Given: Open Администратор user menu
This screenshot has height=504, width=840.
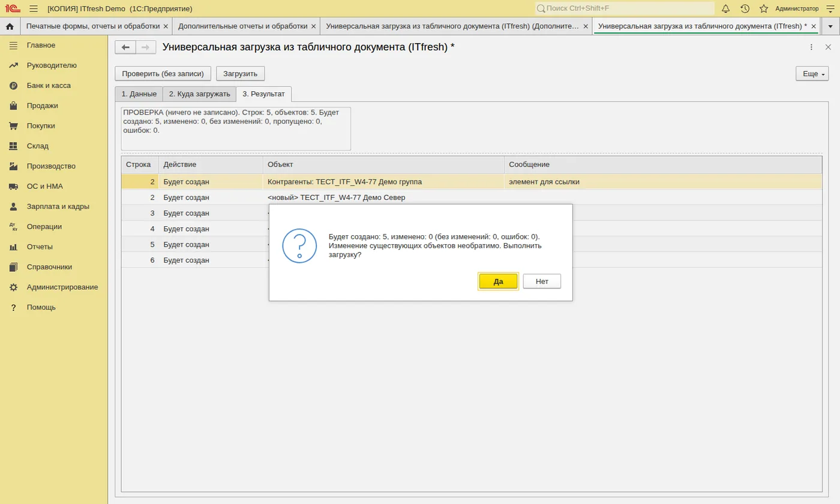Looking at the screenshot, I should [797, 8].
